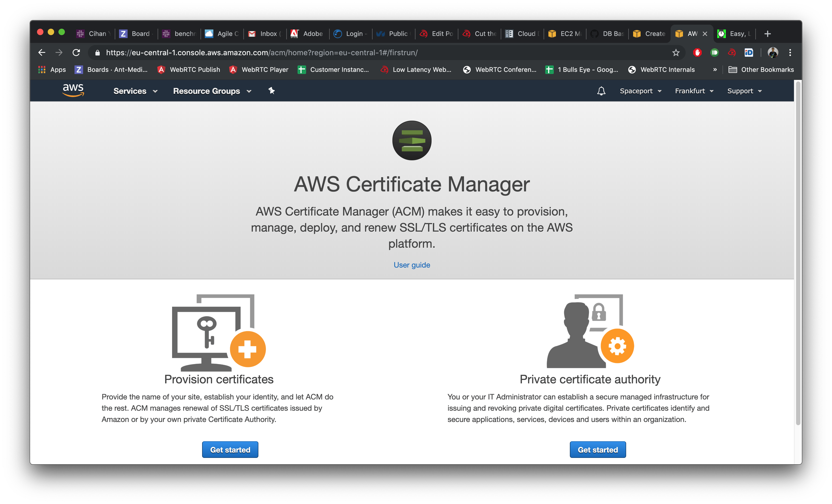
Task: Open the WebRTC Conferen... bookmark
Action: tap(500, 70)
